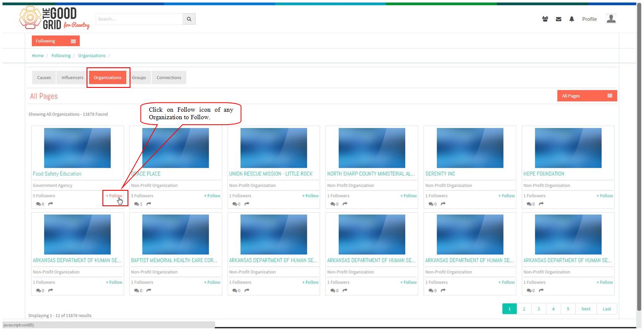Open the people connections icon in header
The height and width of the screenshot is (330, 644).
[x=545, y=19]
